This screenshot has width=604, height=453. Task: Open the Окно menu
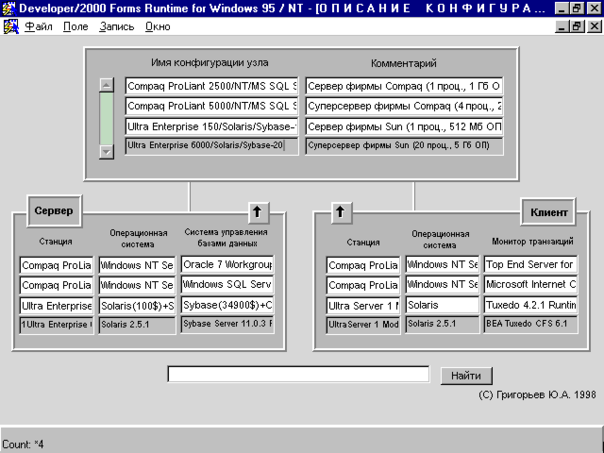pyautogui.click(x=158, y=27)
